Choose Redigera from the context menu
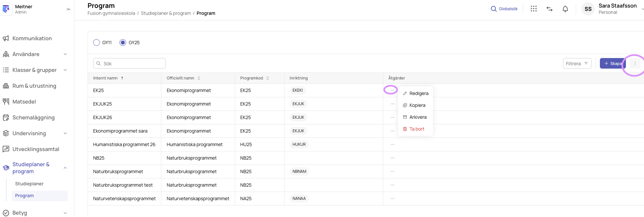Viewport: 644px width, 217px height. point(416,93)
